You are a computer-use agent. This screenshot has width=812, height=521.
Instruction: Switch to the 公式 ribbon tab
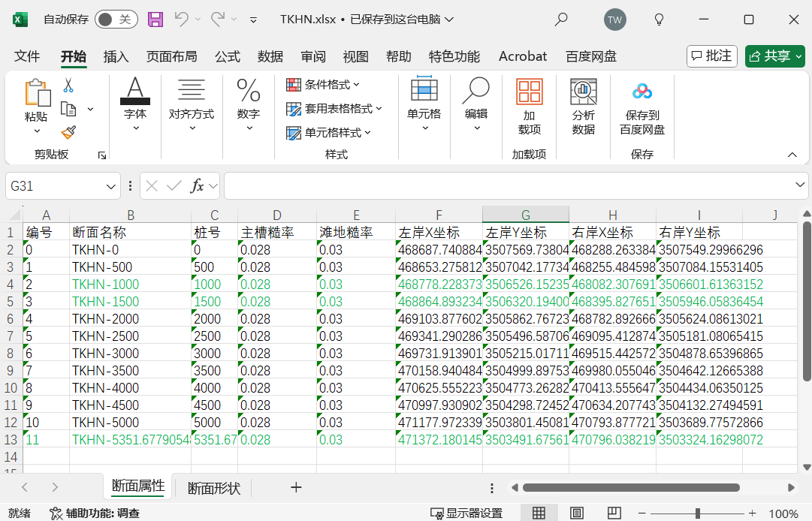tap(228, 56)
